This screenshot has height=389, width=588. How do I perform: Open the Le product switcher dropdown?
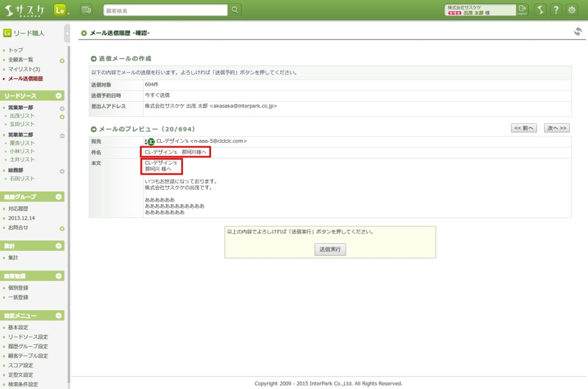61,10
